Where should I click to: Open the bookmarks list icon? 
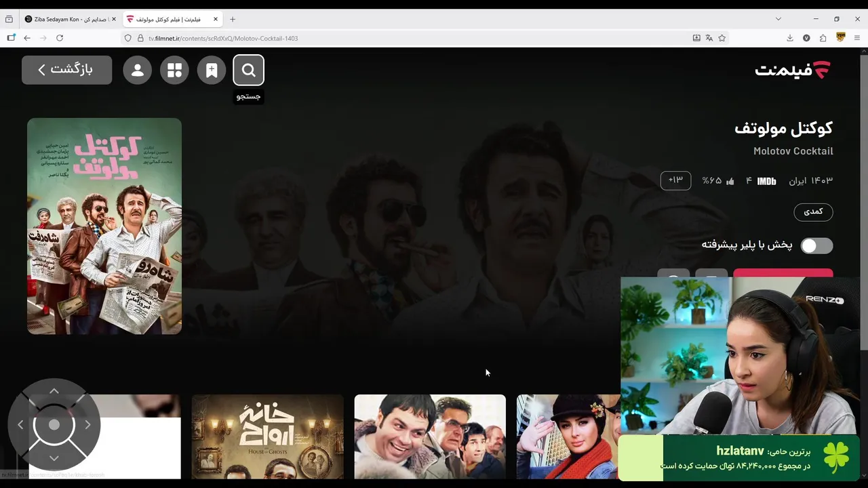click(212, 70)
